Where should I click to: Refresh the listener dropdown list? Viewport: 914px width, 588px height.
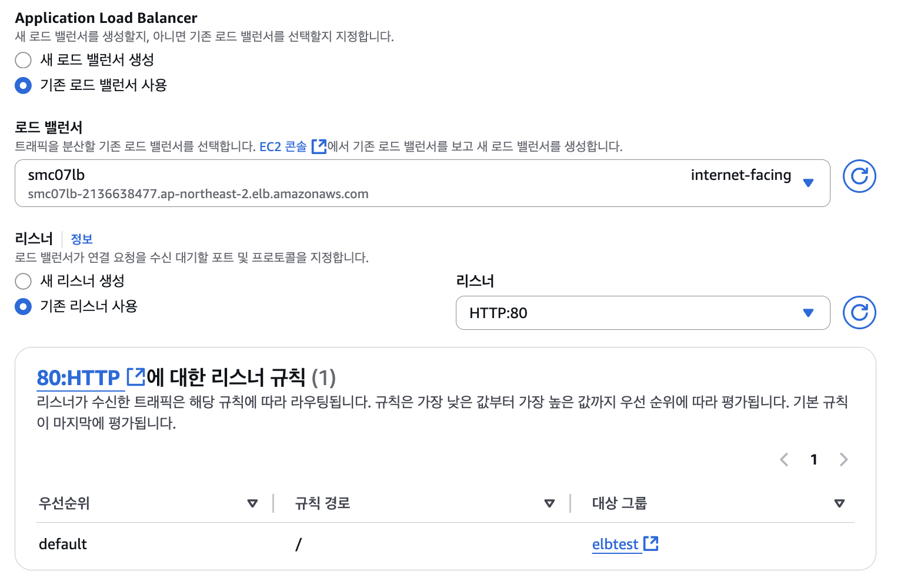(859, 313)
